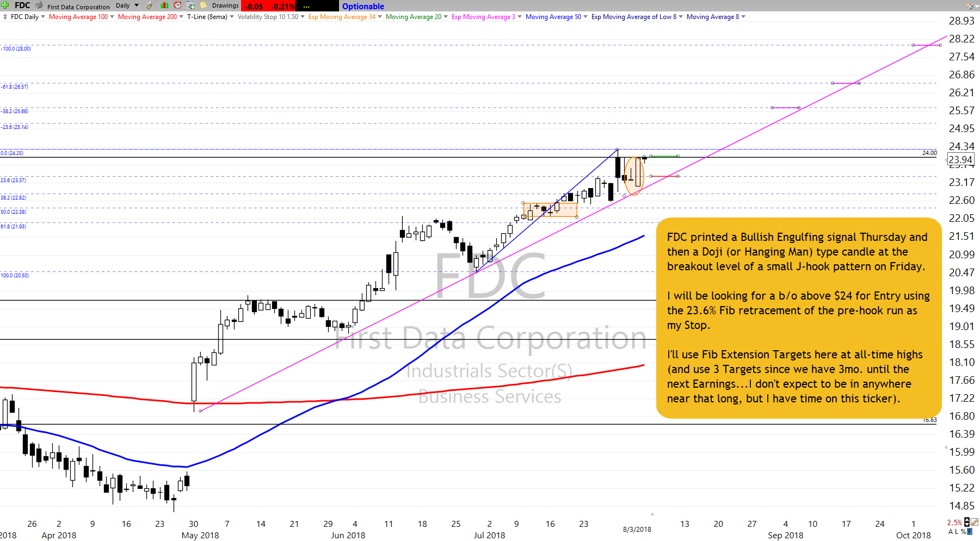The image size is (980, 541).
Task: Click the -0.05 net change value
Action: click(x=254, y=7)
